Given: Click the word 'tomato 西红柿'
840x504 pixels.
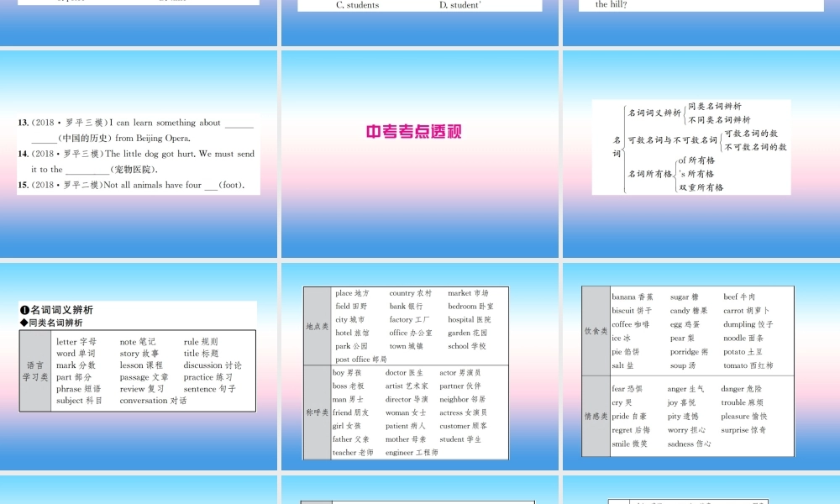Looking at the screenshot, I should [x=748, y=365].
